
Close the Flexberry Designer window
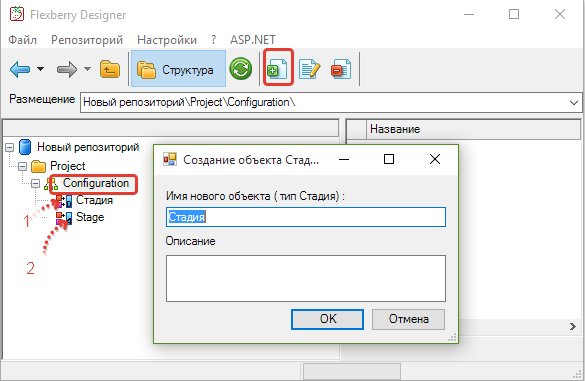click(x=560, y=15)
